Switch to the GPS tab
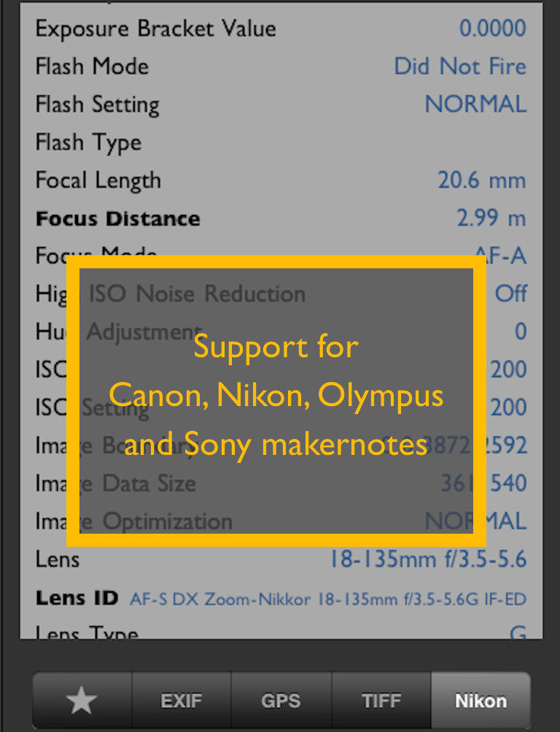560x732 pixels. (x=281, y=700)
